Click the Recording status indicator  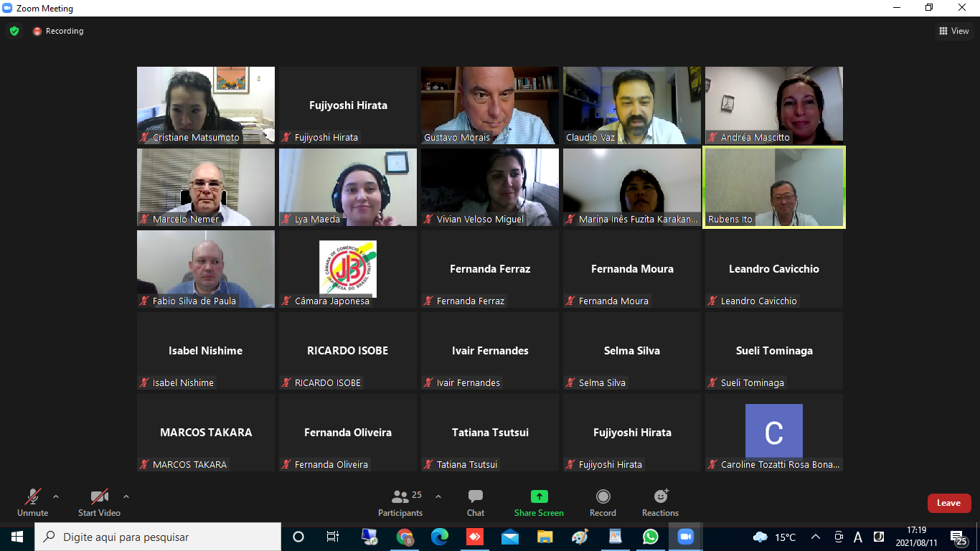point(58,31)
